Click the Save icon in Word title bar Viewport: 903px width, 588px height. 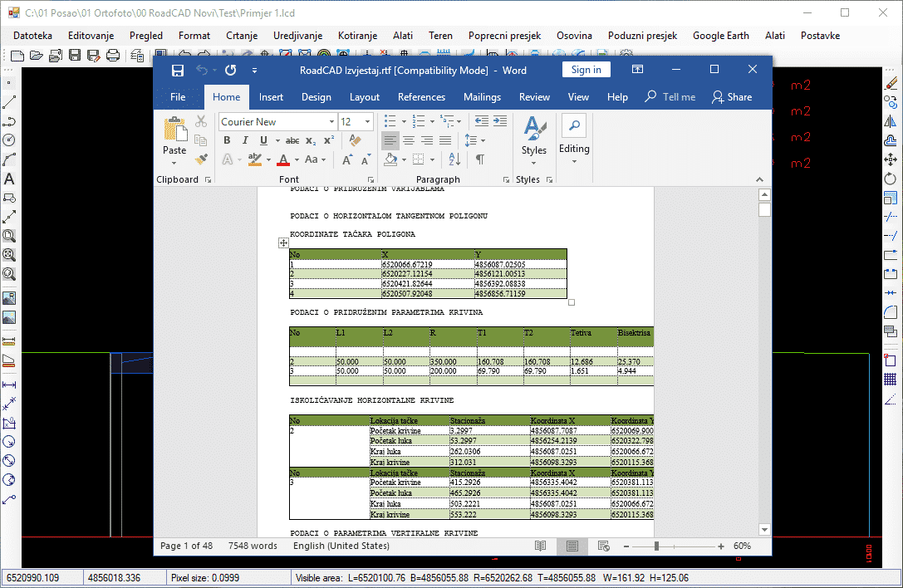[177, 71]
